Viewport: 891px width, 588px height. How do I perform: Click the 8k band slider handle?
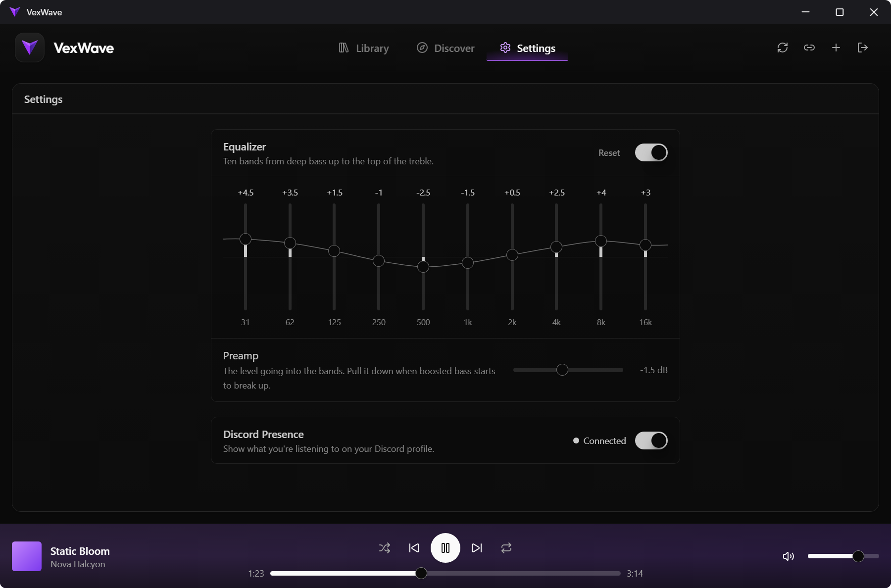point(601,241)
